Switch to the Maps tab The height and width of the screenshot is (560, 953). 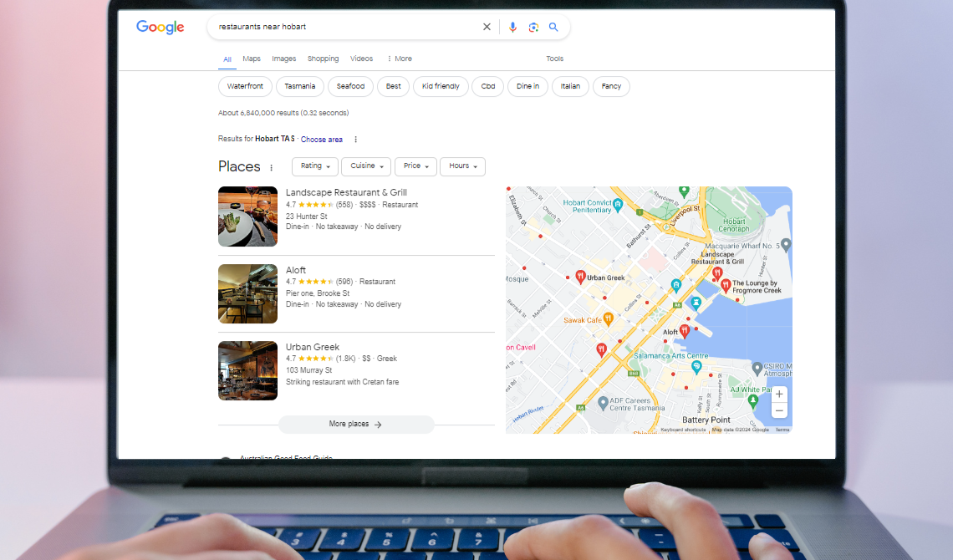252,59
